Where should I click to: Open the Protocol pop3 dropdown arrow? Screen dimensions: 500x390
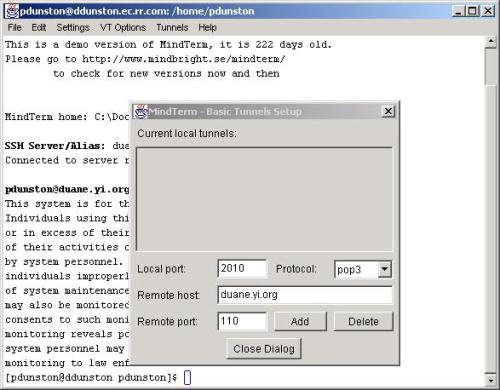point(384,269)
